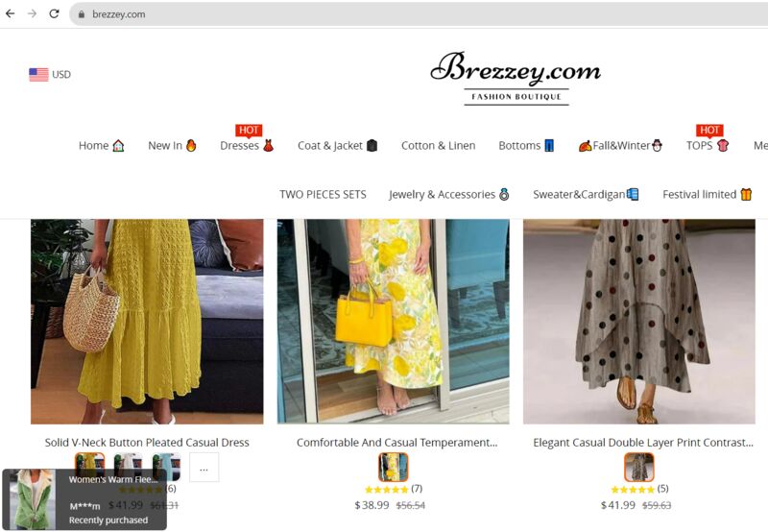Open the Dresses menu
The width and height of the screenshot is (768, 532).
[247, 146]
